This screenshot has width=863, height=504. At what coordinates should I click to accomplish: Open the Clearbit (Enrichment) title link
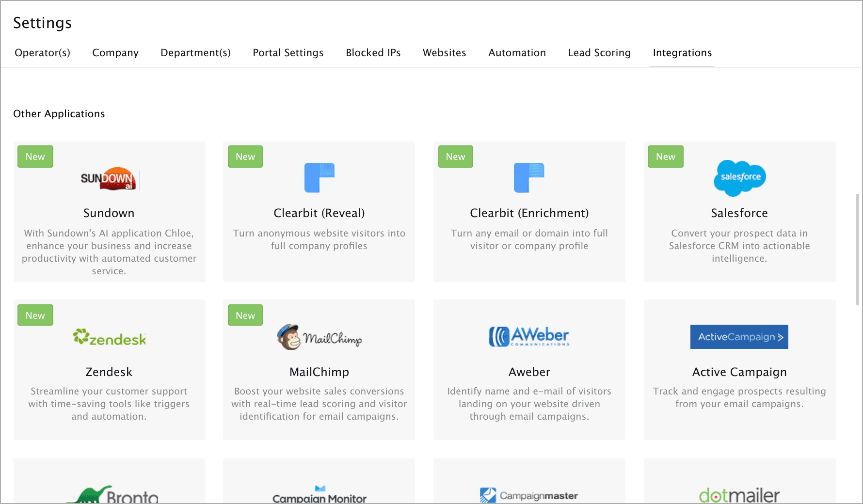529,213
